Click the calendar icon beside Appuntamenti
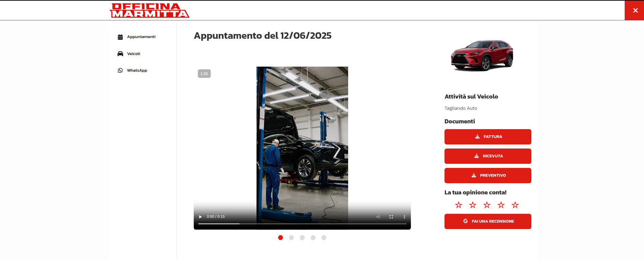Image resolution: width=644 pixels, height=260 pixels. click(x=120, y=37)
